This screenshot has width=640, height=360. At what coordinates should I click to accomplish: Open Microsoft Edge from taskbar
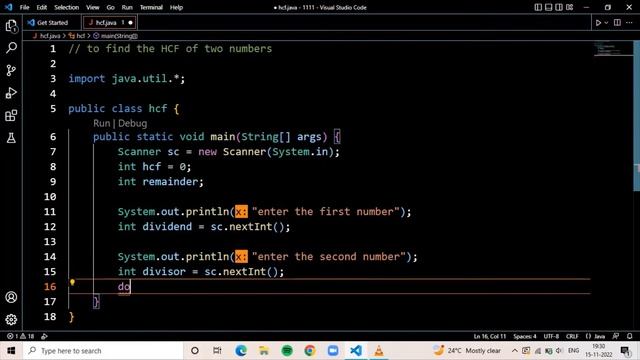(x=241, y=351)
